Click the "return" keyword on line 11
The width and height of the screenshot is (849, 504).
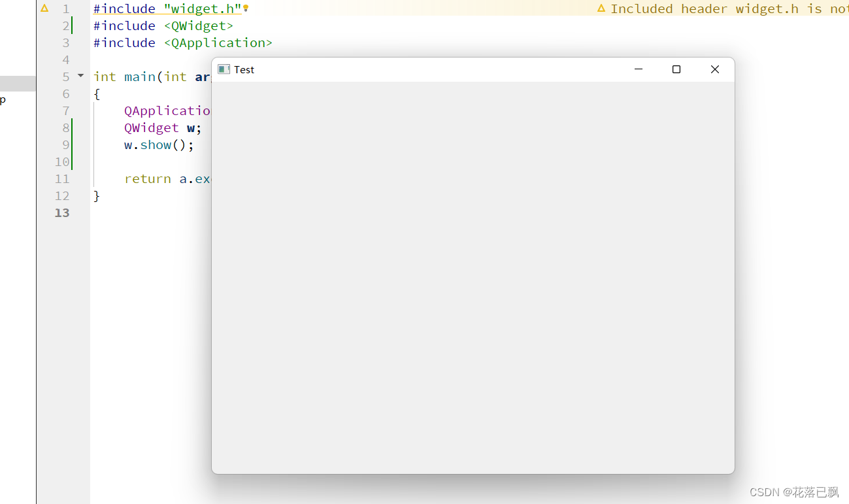coord(148,178)
